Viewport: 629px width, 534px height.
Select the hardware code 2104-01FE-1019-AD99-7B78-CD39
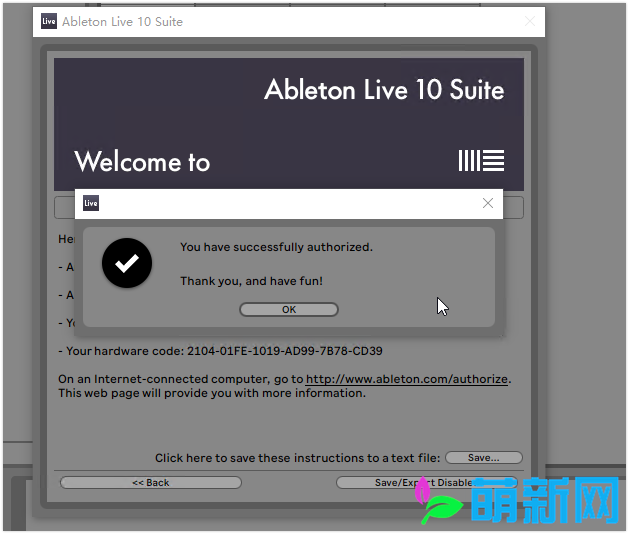click(285, 351)
